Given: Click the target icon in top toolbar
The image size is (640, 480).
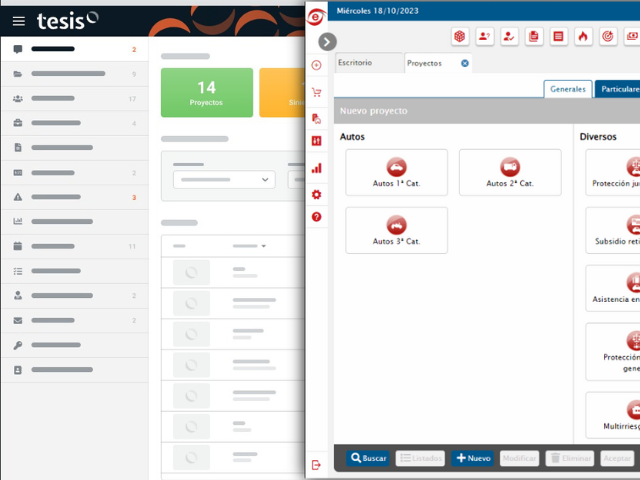Looking at the screenshot, I should click(607, 36).
